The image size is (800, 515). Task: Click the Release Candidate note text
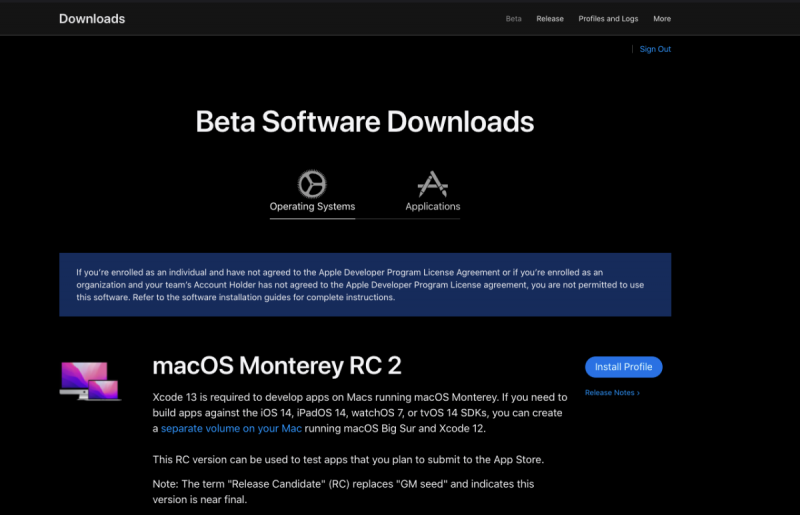click(x=343, y=490)
